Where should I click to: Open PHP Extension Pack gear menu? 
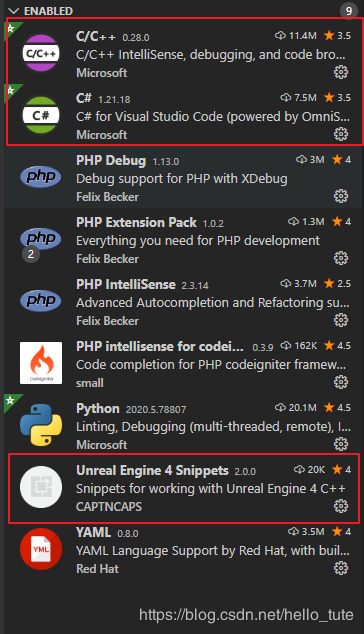[x=341, y=258]
